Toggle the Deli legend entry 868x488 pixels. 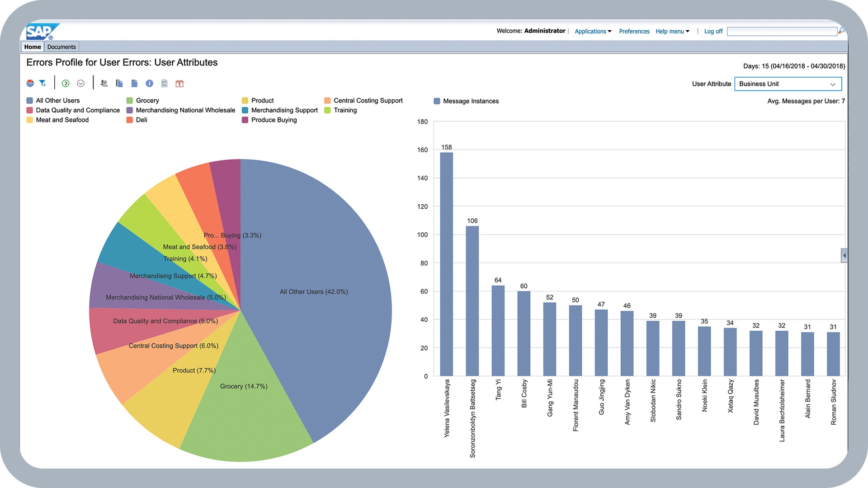click(x=137, y=120)
